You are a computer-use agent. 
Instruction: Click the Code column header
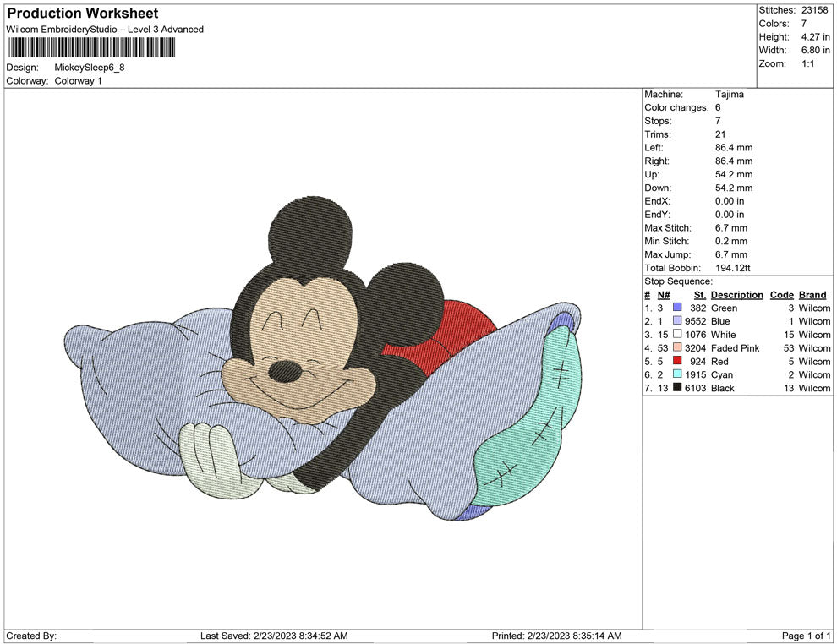(x=781, y=294)
